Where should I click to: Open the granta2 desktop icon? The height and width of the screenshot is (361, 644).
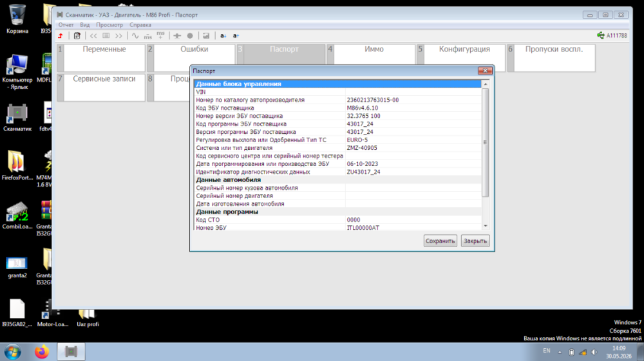coord(17,266)
